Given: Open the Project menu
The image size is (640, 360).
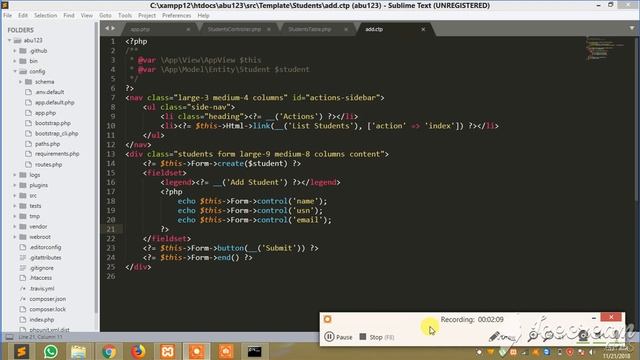Looking at the screenshot, I should tap(147, 16).
